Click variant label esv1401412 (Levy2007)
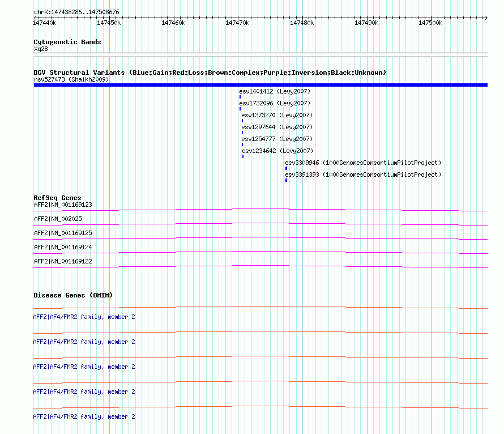The image size is (504, 434). click(x=275, y=91)
